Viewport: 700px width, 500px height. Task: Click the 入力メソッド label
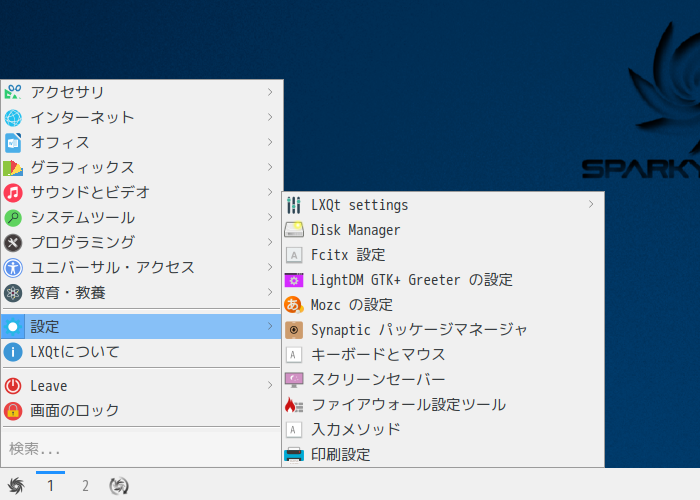(x=355, y=429)
